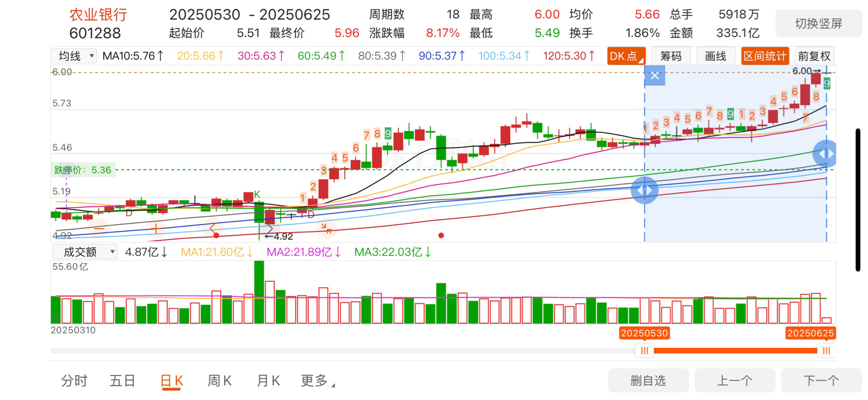
Task: Click the MA2:21.89亿 volume average label
Action: pyautogui.click(x=304, y=252)
